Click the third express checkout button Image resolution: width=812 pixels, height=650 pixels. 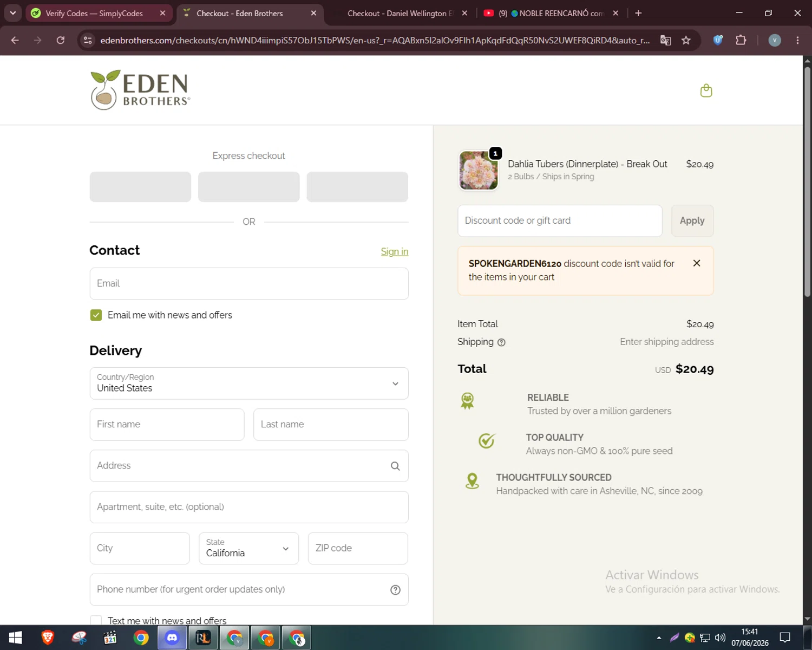[x=357, y=187]
